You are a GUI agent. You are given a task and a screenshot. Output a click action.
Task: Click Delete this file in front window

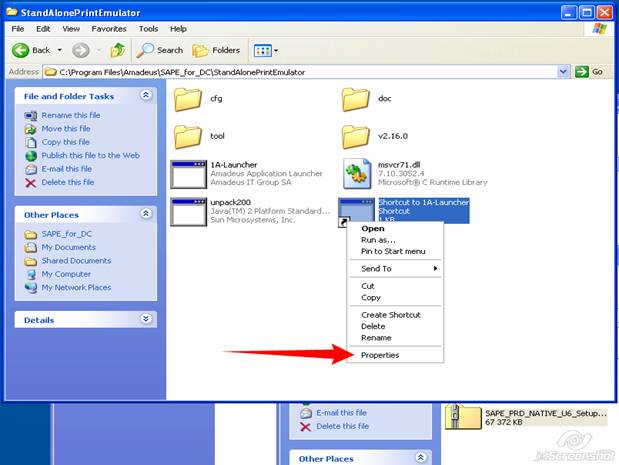[68, 182]
